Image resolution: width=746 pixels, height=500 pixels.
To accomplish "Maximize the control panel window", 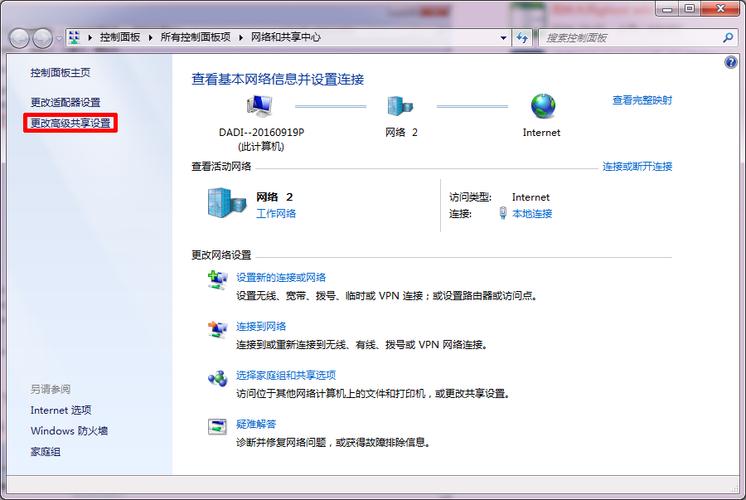I will pos(689,9).
